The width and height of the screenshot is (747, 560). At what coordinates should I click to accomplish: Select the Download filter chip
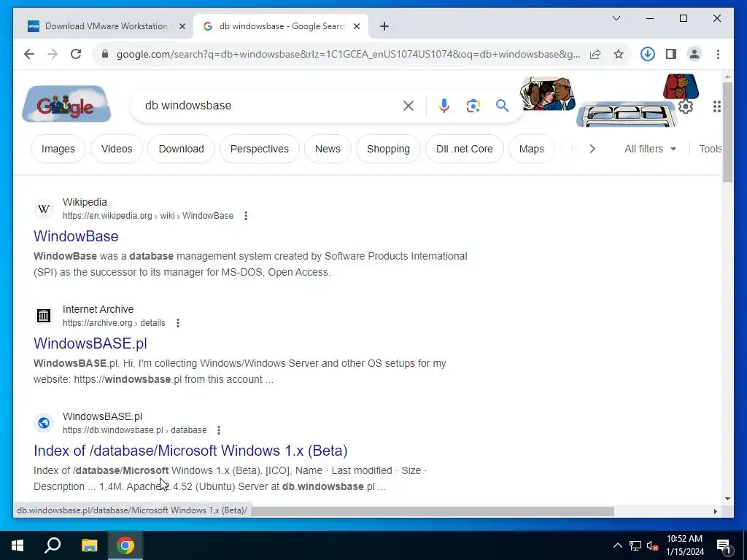(x=181, y=149)
